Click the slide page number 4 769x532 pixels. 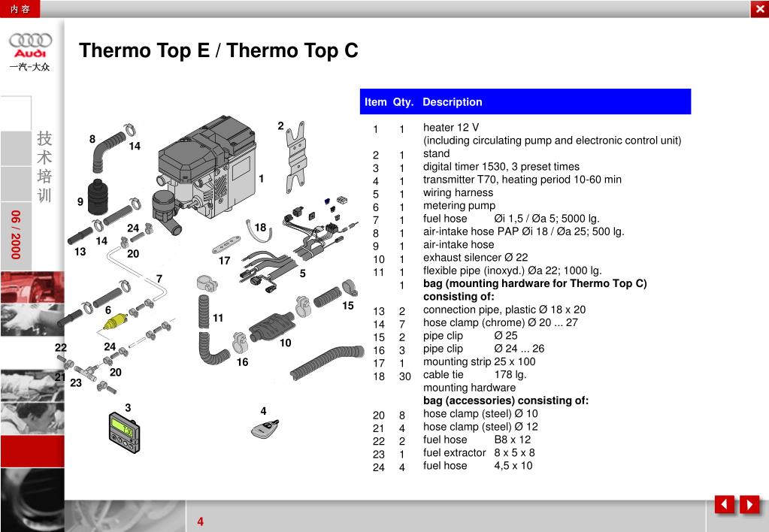200,521
